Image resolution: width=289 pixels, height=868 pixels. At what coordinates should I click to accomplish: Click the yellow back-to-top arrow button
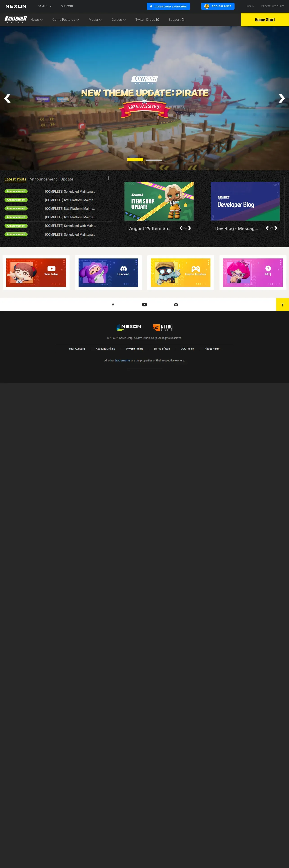click(283, 305)
